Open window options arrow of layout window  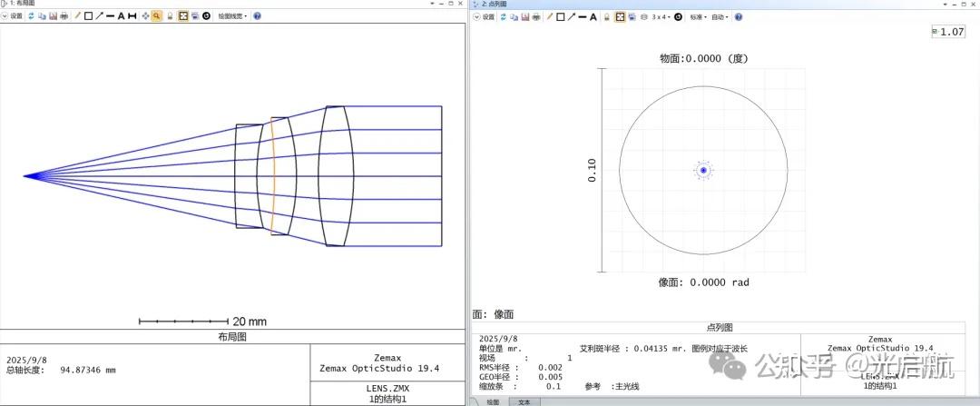click(x=431, y=4)
